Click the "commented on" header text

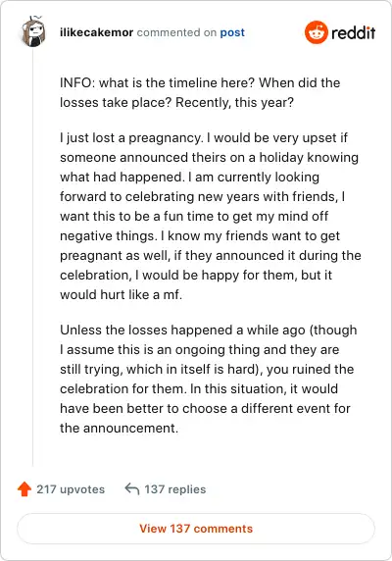click(176, 32)
